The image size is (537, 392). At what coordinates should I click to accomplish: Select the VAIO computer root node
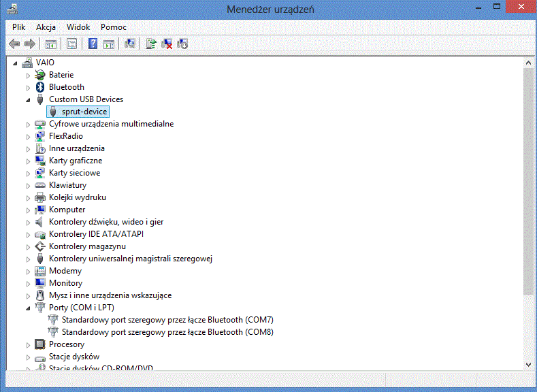coord(45,63)
